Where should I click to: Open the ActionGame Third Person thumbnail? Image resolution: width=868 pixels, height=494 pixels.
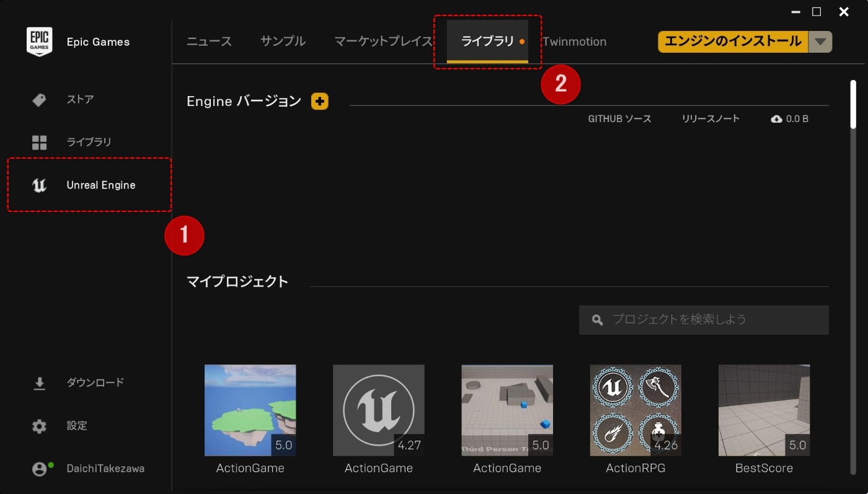click(507, 410)
